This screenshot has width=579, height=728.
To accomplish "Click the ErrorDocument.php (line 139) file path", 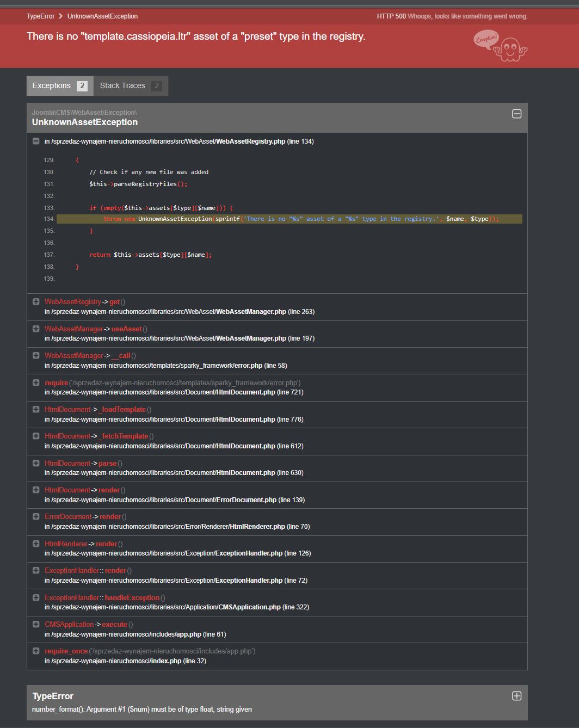I will [x=175, y=500].
